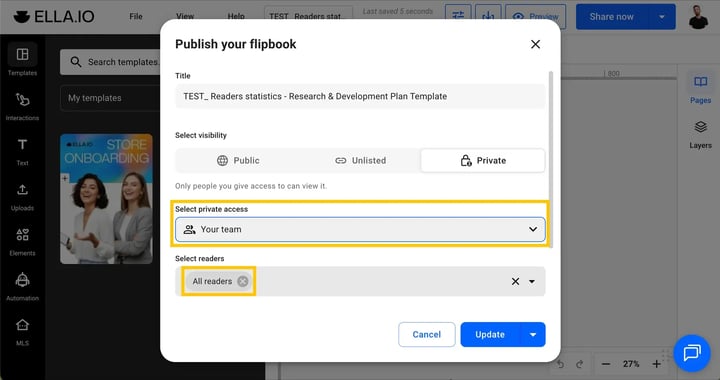
Task: Click the search magnifier icon
Action: point(76,62)
